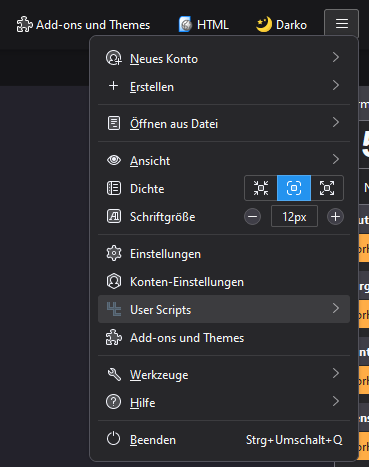Open the Öffnen aus Datei menu entry

point(224,123)
